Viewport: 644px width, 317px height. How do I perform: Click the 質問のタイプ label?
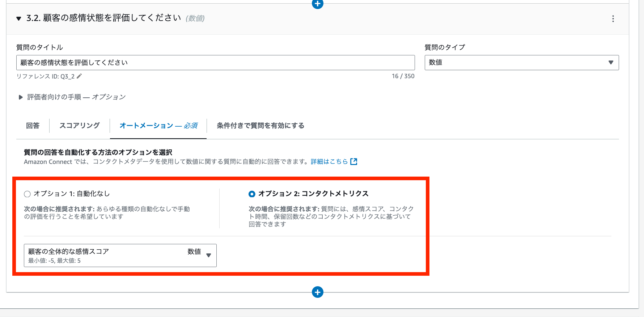click(x=445, y=47)
